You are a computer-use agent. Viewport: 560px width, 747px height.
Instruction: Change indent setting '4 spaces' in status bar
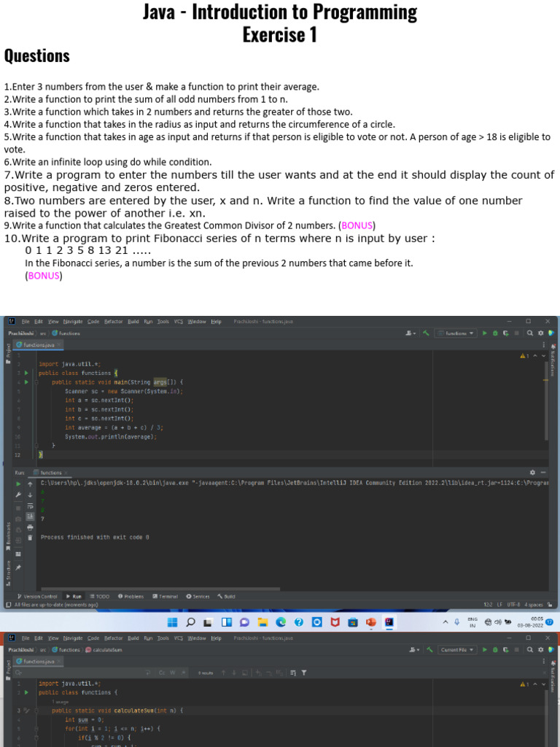[533, 605]
